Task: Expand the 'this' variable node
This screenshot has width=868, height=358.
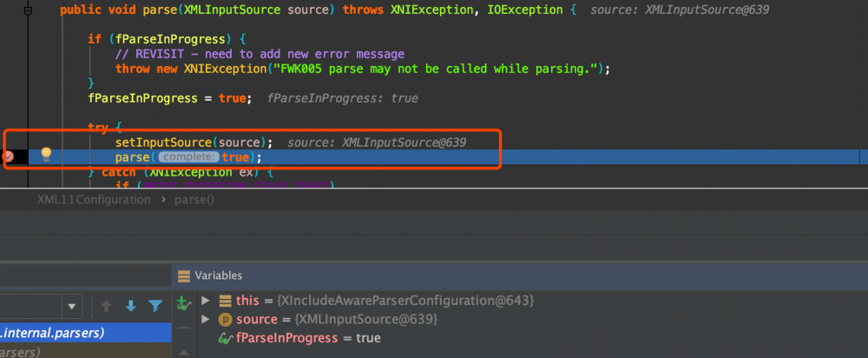Action: (205, 301)
